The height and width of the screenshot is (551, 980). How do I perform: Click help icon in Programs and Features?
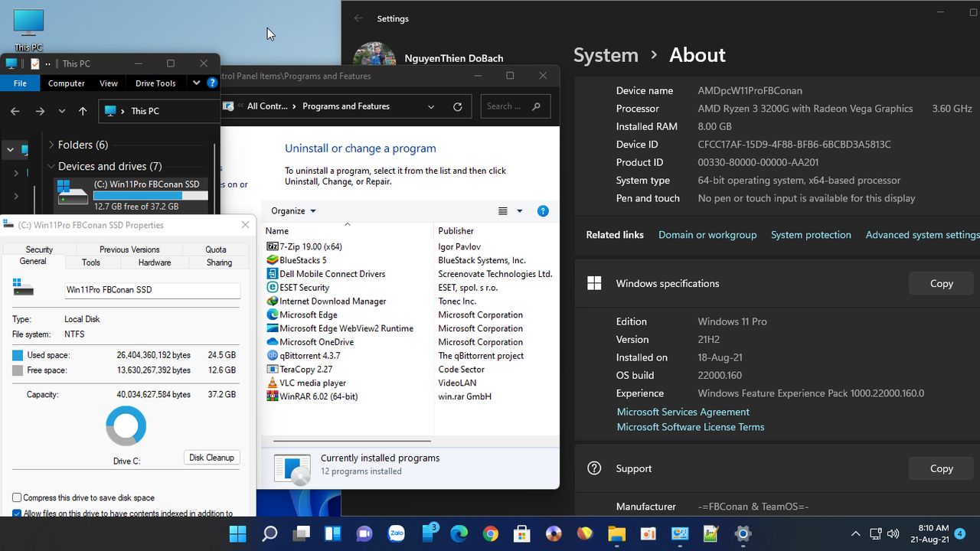543,211
